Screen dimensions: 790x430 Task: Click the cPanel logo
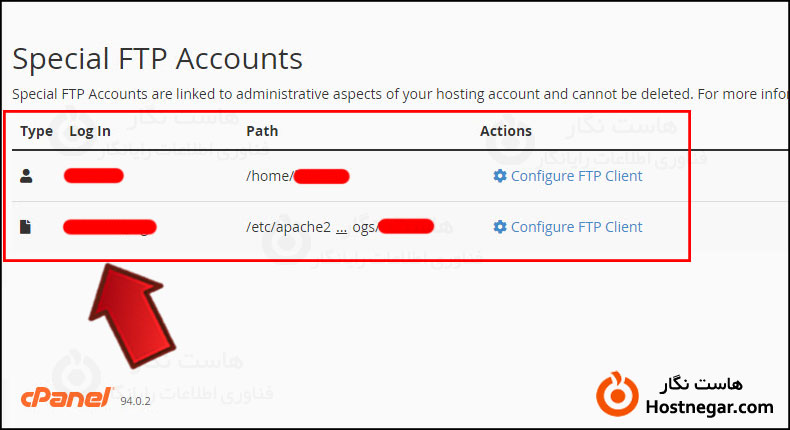pos(66,399)
